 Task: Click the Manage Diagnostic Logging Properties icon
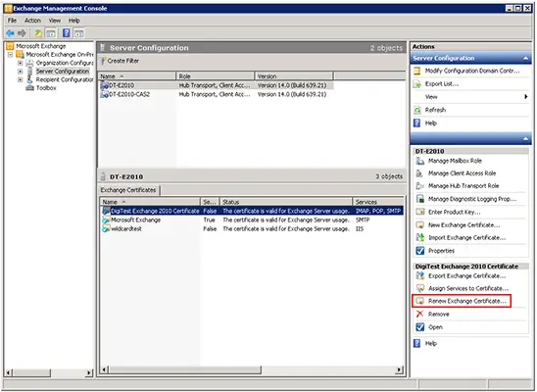[419, 199]
